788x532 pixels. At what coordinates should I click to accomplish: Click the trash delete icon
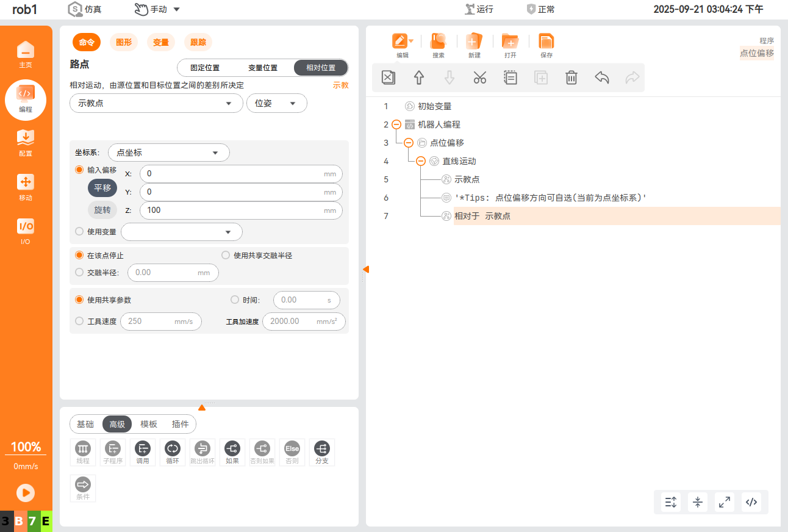coord(571,77)
